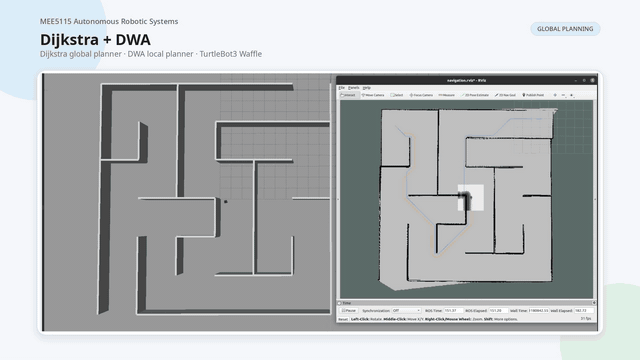Click the robot costmap square in RViz
Viewport: 640px width, 360px height.
pos(471,198)
